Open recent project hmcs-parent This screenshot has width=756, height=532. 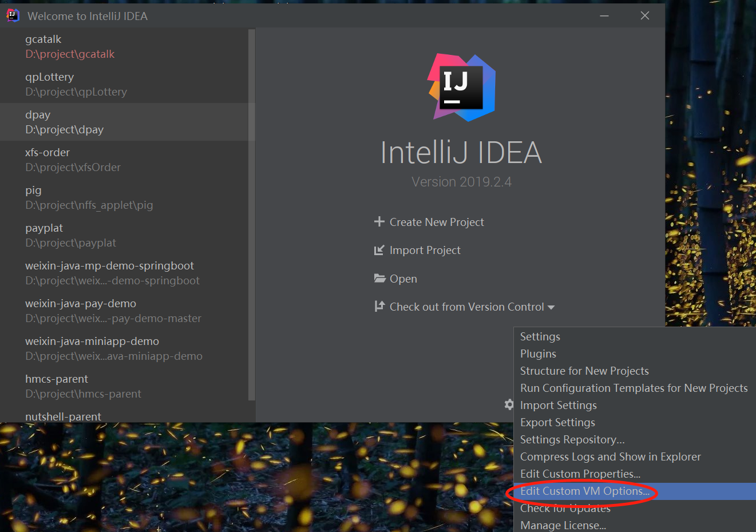tap(124, 386)
